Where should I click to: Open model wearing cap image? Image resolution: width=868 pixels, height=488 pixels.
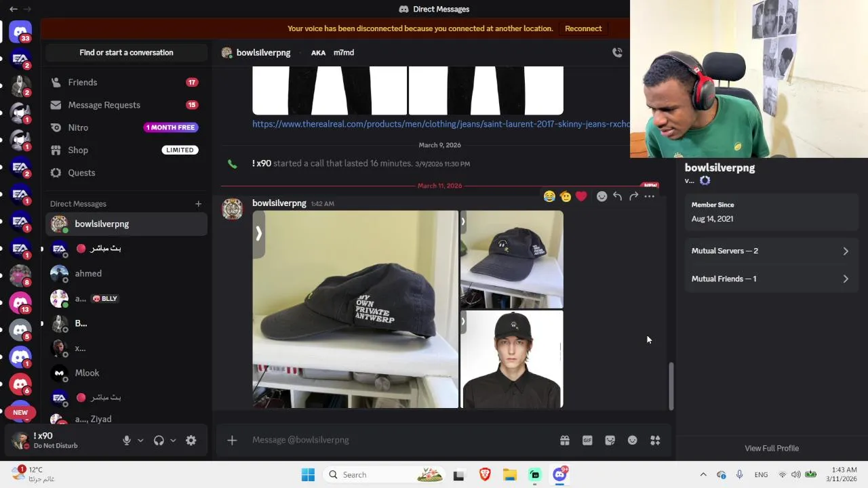(512, 359)
